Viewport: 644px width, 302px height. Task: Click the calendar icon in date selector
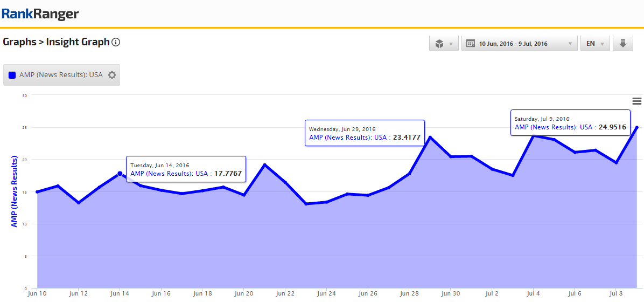pyautogui.click(x=471, y=44)
